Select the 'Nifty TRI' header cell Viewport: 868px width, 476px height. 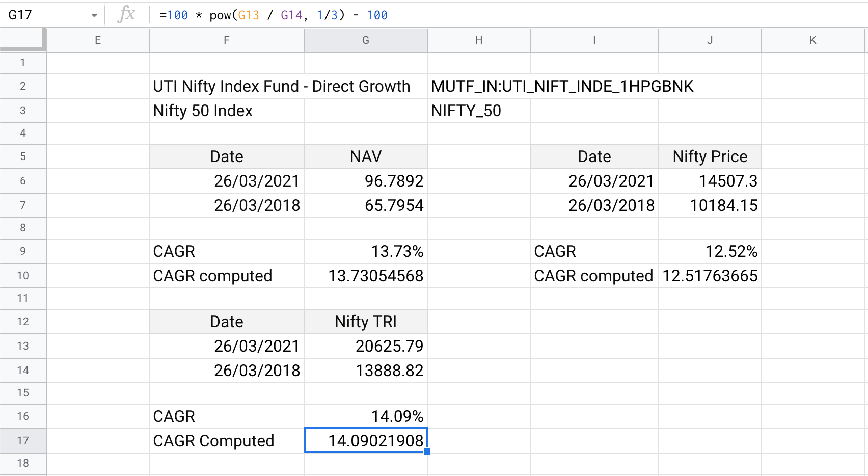tap(366, 322)
